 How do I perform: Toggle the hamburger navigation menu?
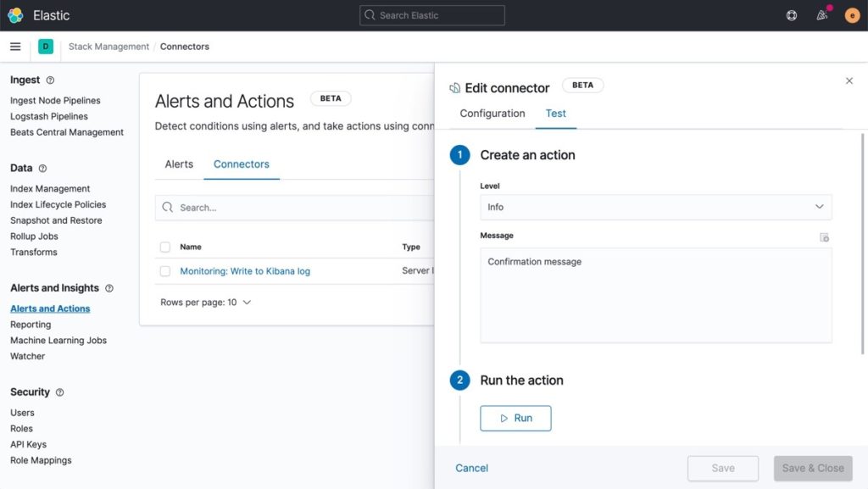point(15,47)
